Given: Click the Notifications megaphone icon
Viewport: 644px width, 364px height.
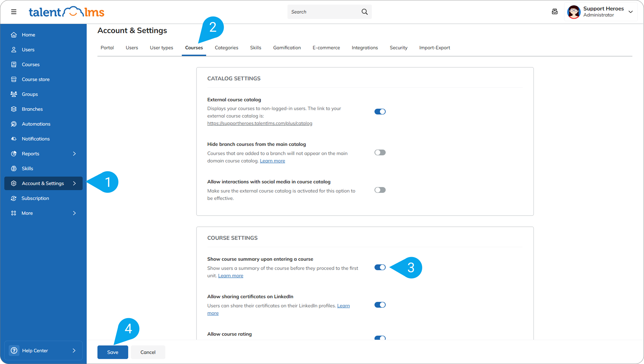Looking at the screenshot, I should (x=14, y=139).
